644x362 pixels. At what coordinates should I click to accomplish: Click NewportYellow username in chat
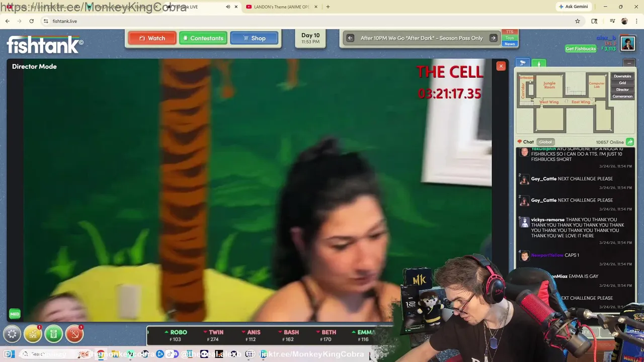click(x=547, y=255)
